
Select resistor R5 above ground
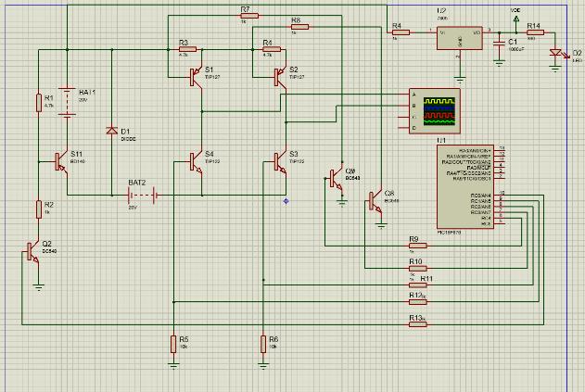pyautogui.click(x=173, y=344)
